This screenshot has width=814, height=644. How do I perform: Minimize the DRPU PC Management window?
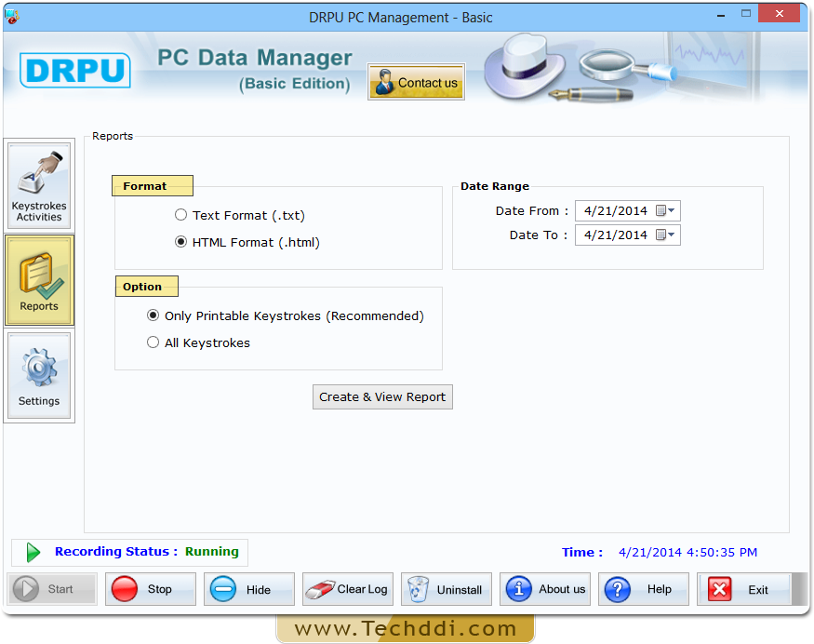721,16
